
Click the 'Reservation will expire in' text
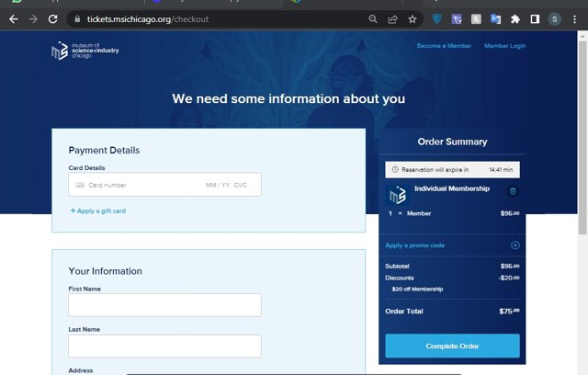point(435,169)
